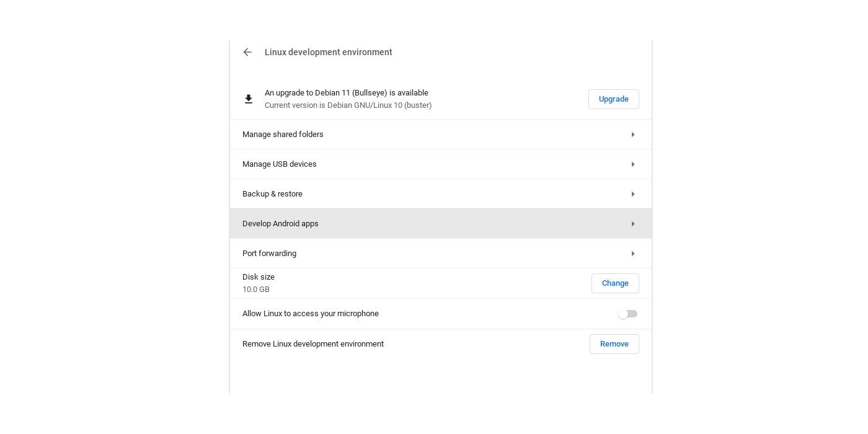Viewport: 868px width, 434px height.
Task: Expand Port forwarding using its arrow
Action: [x=632, y=254]
